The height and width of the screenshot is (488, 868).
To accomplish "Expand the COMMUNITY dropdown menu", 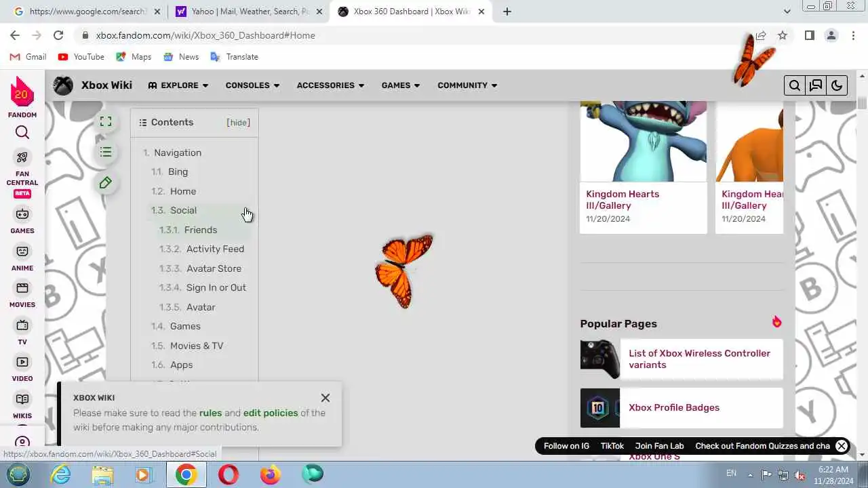I will (x=467, y=85).
